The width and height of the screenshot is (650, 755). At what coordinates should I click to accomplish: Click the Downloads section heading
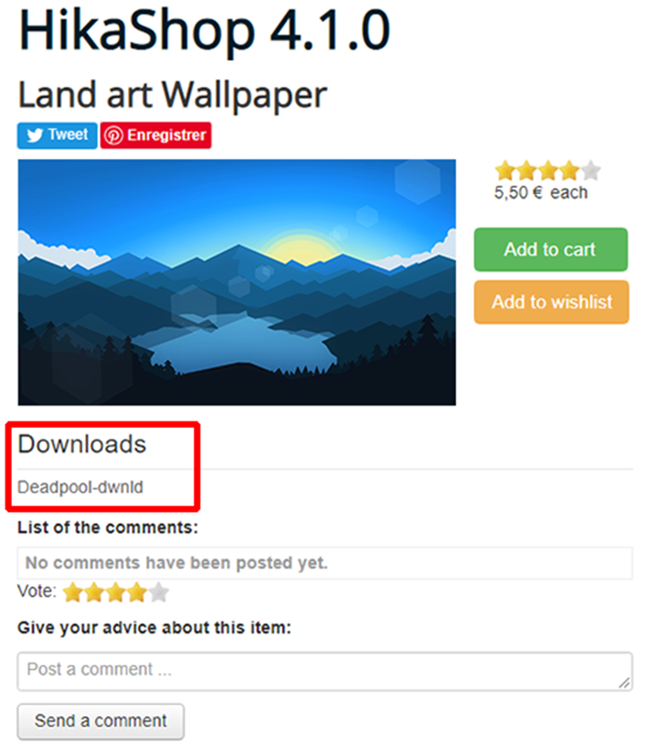pos(82,444)
